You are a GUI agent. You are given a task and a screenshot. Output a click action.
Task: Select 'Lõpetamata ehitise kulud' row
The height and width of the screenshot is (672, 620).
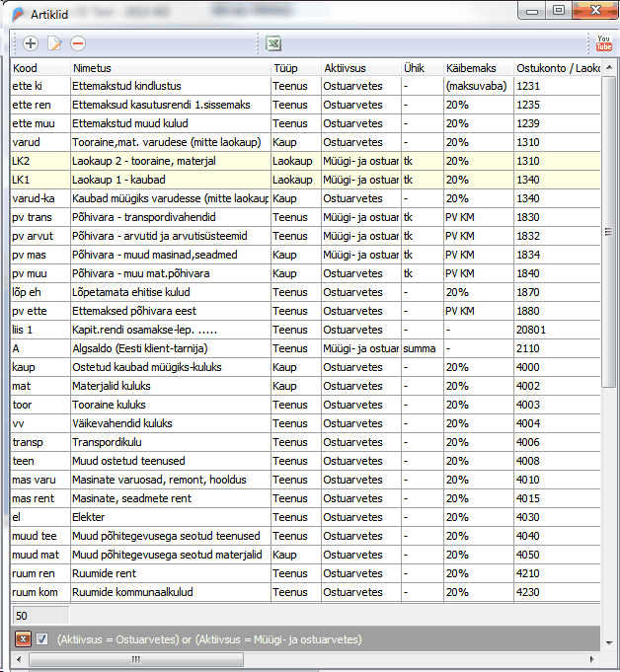pos(305,292)
